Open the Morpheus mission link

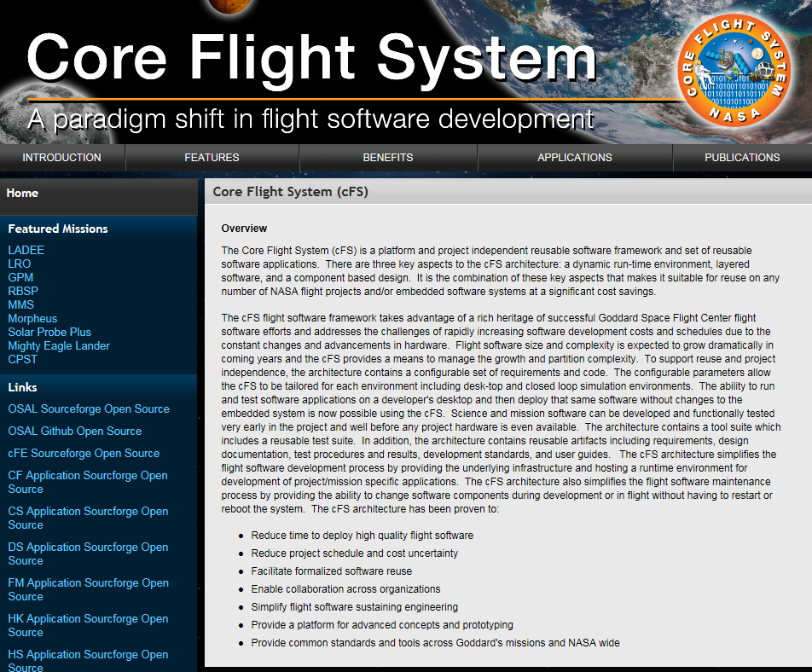32,318
